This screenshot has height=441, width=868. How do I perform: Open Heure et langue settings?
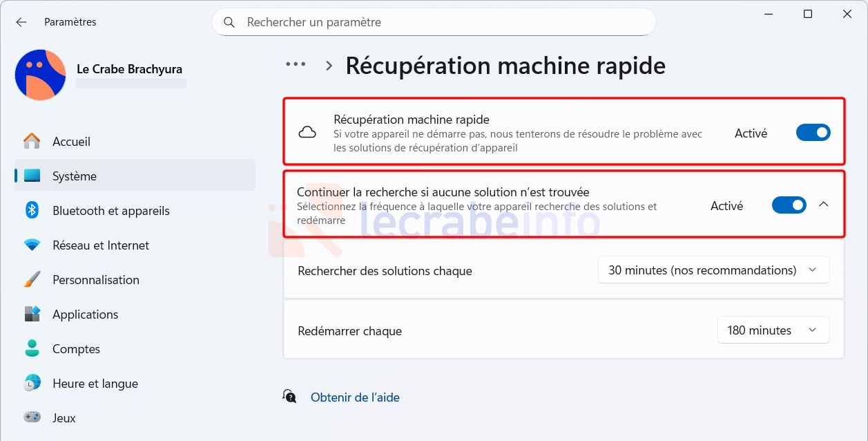pos(135,383)
